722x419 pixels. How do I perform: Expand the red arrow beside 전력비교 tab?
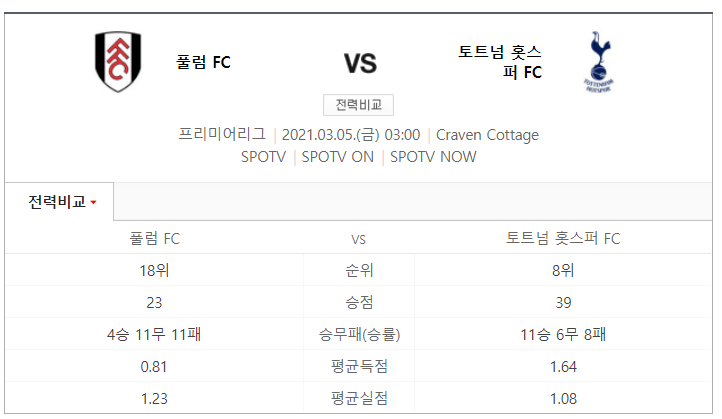(x=93, y=203)
